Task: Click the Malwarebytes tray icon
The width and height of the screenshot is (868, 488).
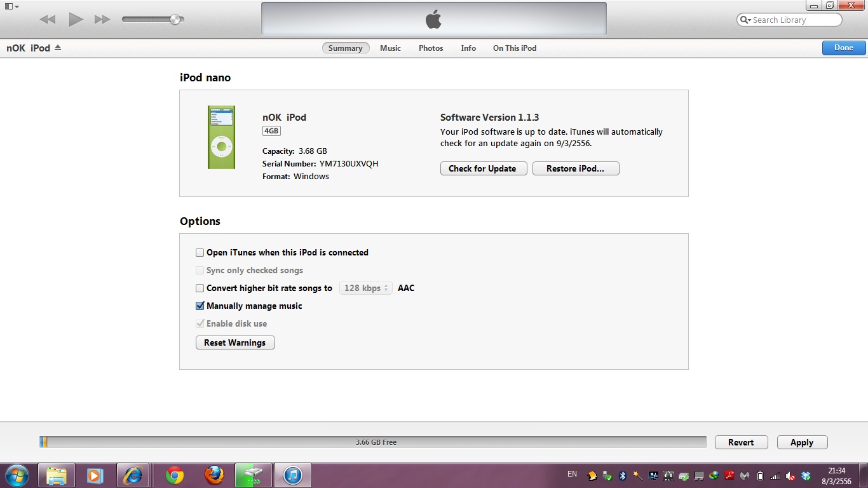Action: click(745, 475)
